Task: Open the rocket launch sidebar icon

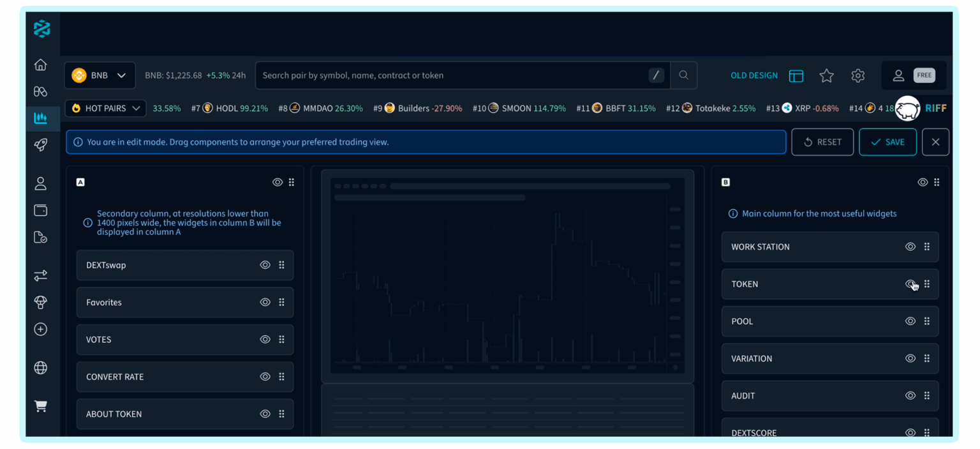Action: [40, 145]
